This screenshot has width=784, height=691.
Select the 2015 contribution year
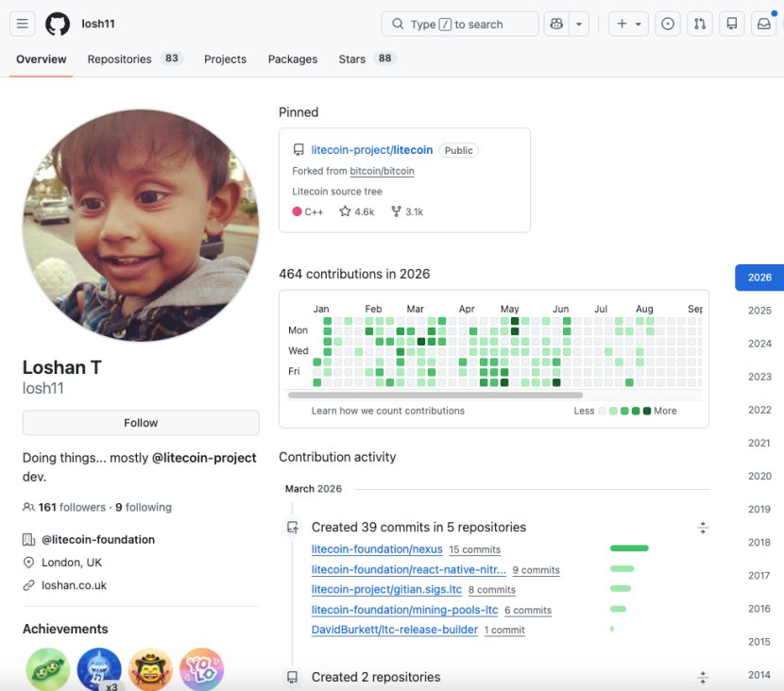[x=759, y=642]
